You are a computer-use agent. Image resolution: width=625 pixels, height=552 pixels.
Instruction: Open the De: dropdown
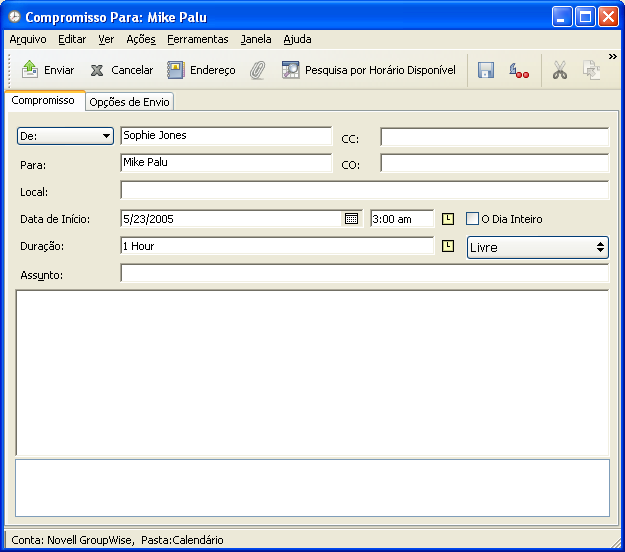point(65,136)
